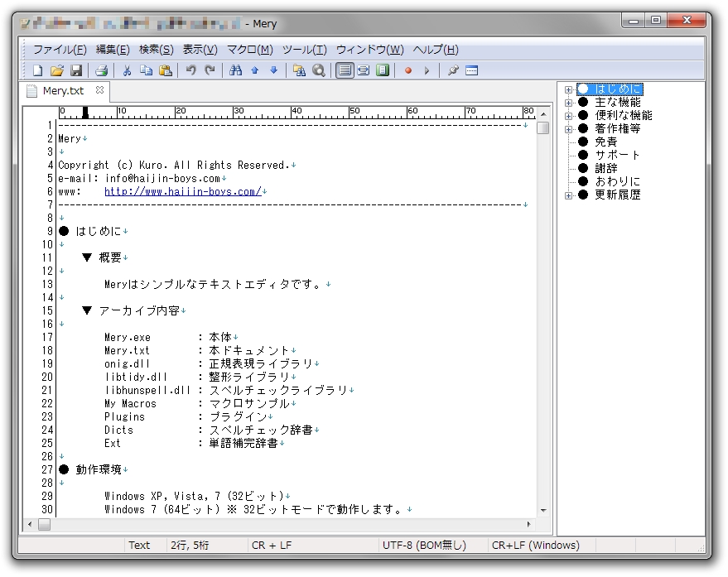Viewport: 728px width, 577px height.
Task: Open the 表示(V) menu
Action: tap(200, 50)
